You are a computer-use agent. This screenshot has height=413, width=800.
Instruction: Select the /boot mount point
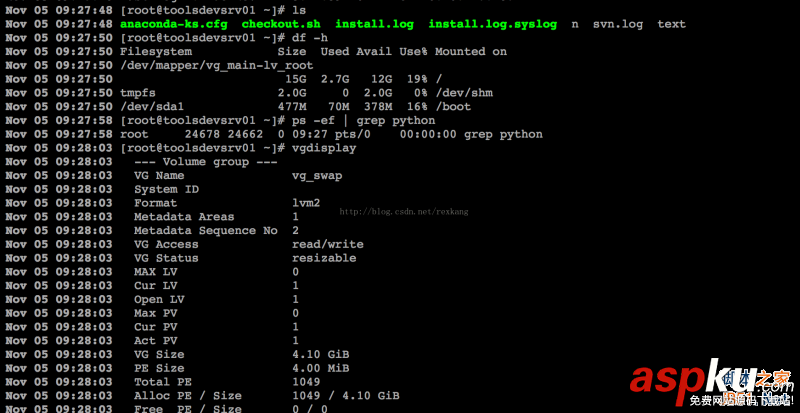453,107
